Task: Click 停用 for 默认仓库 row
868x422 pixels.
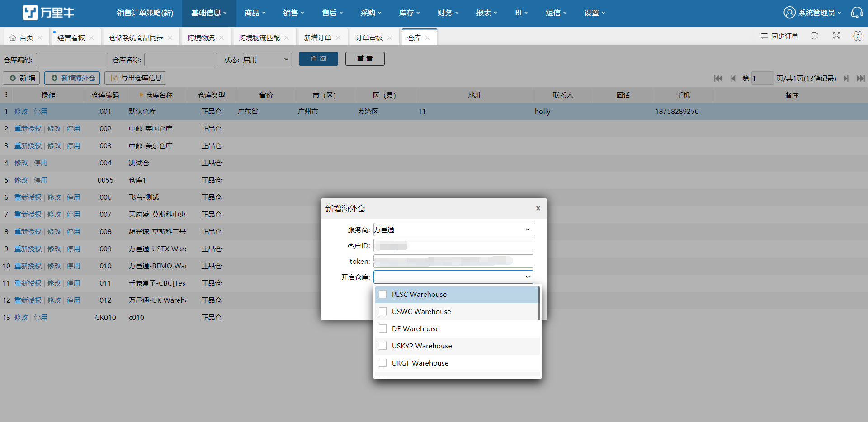Action: (x=41, y=112)
